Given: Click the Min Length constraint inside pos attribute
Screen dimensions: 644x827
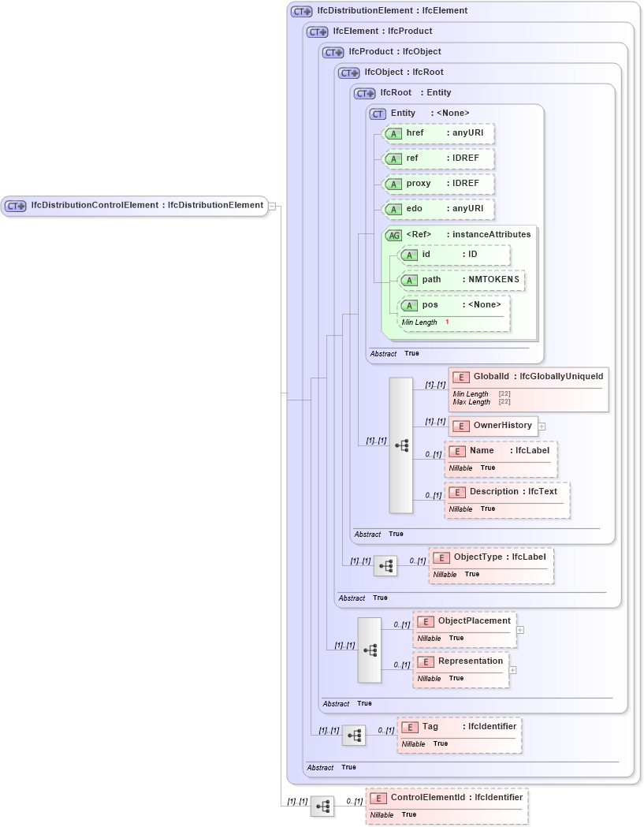Looking at the screenshot, I should [x=418, y=322].
